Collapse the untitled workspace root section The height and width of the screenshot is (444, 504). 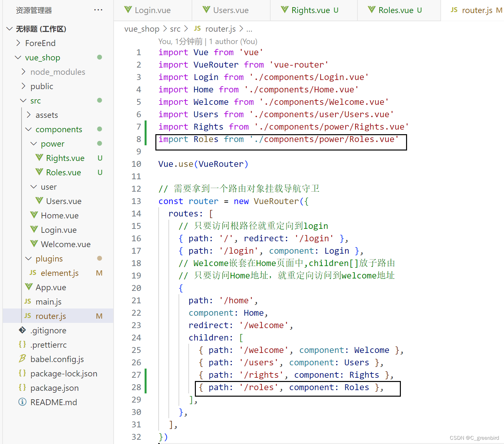9,29
